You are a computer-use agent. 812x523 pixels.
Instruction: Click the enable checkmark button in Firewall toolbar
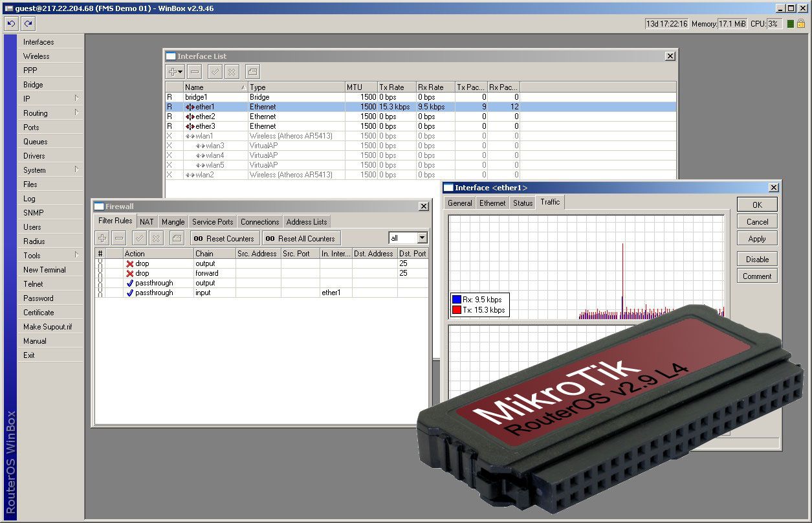140,238
